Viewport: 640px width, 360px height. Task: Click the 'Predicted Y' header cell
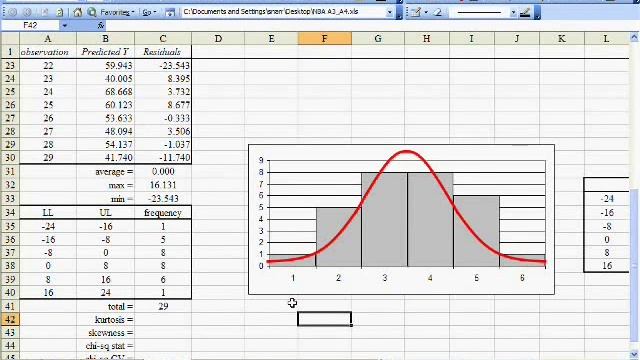point(105,52)
